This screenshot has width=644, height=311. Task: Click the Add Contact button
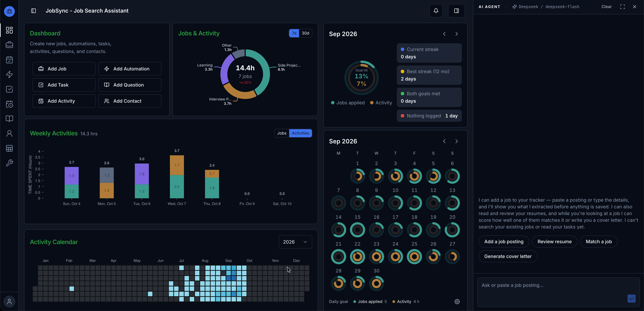(129, 101)
